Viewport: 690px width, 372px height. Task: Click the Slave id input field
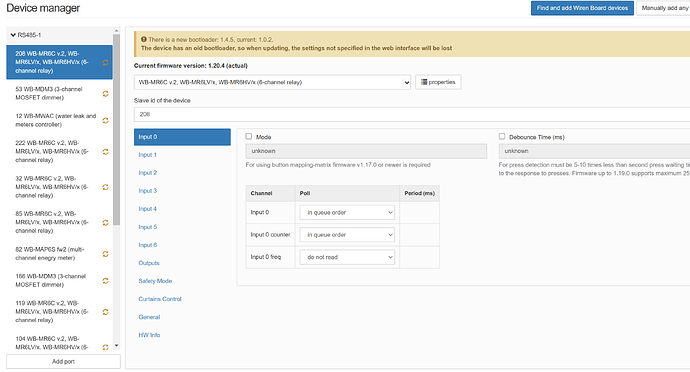click(x=412, y=114)
